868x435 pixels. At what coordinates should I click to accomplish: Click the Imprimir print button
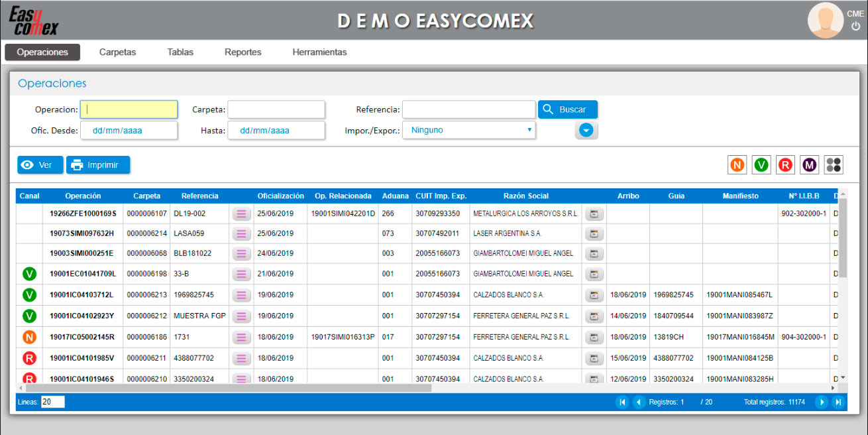pyautogui.click(x=98, y=165)
